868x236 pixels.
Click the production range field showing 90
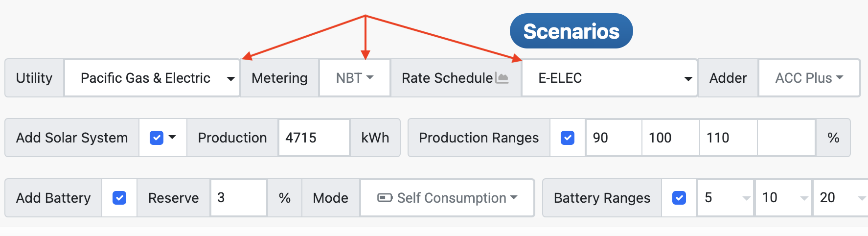click(x=614, y=138)
